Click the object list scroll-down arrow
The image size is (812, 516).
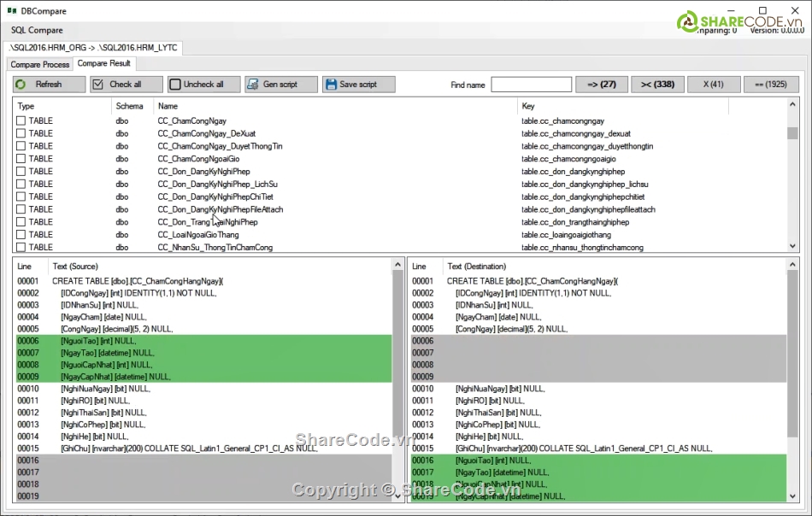(792, 246)
